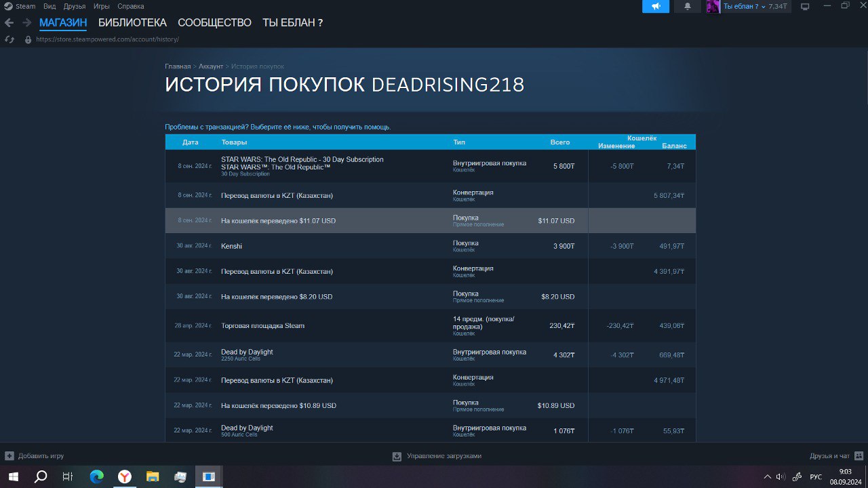Open Yandex Browser from the taskbar
Viewport: 868px width, 488px height.
(x=125, y=477)
